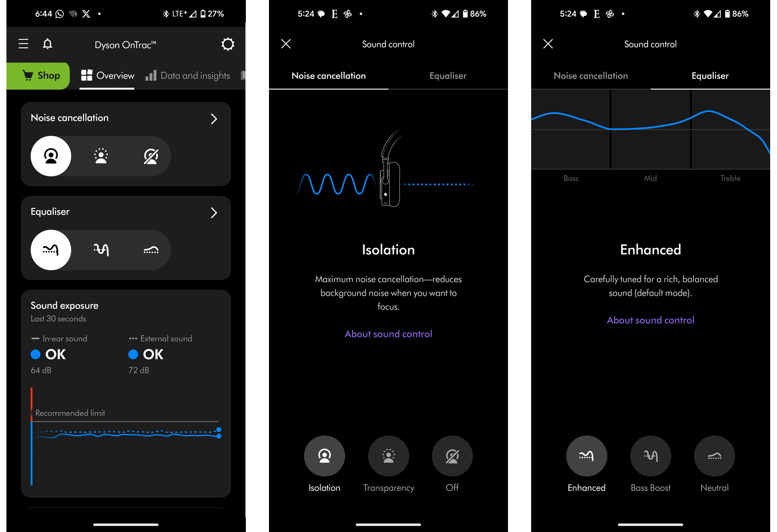
Task: Switch to the Equaliser tab
Action: [448, 76]
